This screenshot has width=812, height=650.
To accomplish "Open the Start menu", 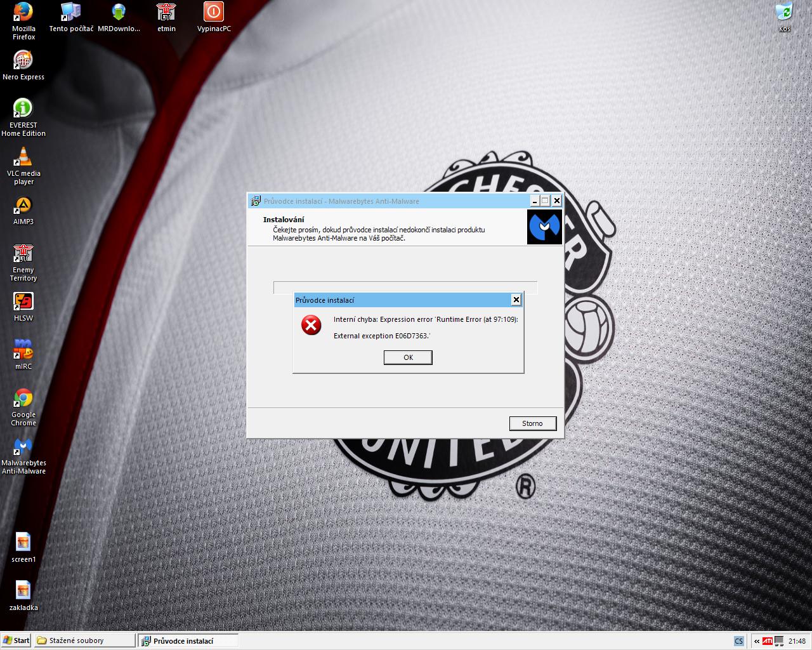I will tap(16, 640).
